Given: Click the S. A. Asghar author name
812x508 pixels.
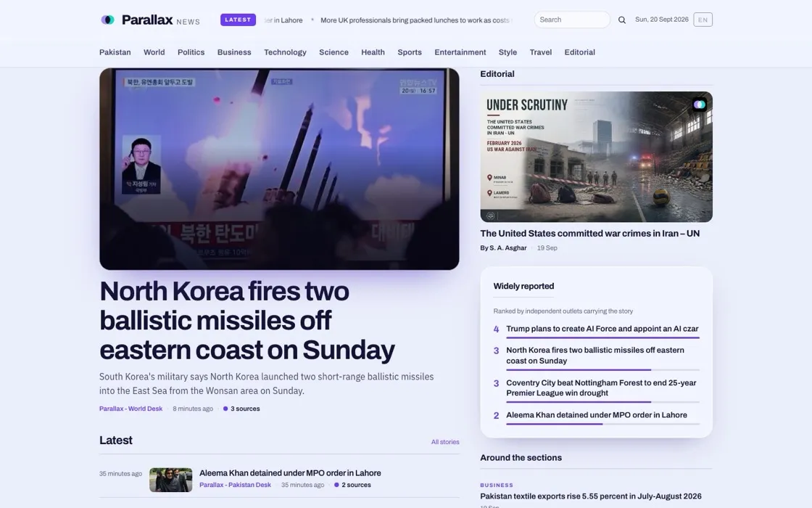Looking at the screenshot, I should (x=508, y=247).
